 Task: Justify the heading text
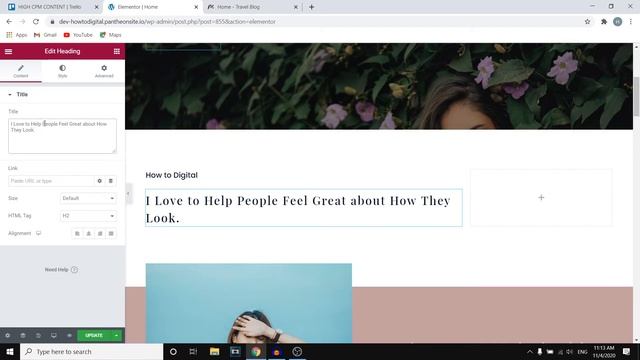pos(111,233)
